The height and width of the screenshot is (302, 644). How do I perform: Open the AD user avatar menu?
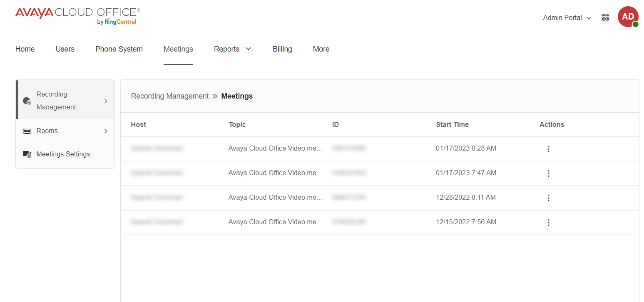[x=628, y=17]
